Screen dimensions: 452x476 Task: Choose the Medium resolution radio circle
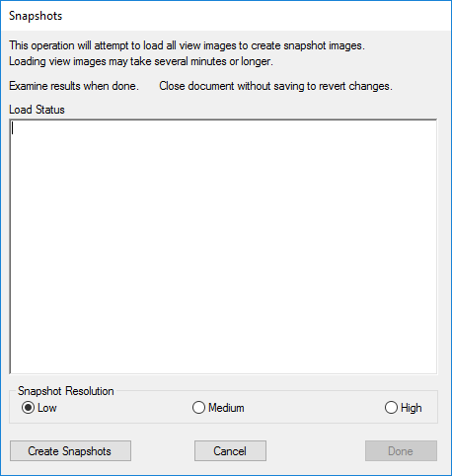click(198, 408)
